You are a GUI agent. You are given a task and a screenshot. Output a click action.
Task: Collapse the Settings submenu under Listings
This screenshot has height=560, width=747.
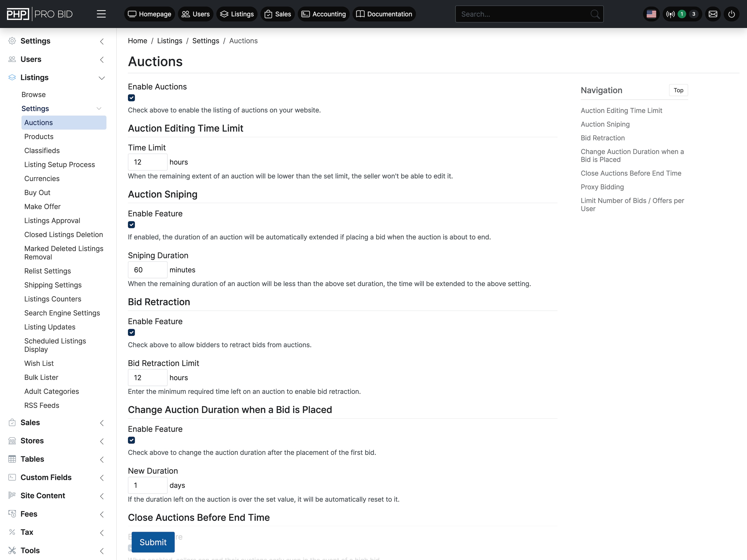tap(99, 108)
